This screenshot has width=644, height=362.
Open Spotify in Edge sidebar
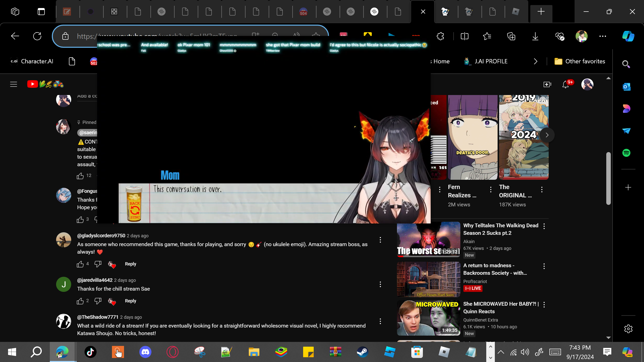[x=626, y=153]
